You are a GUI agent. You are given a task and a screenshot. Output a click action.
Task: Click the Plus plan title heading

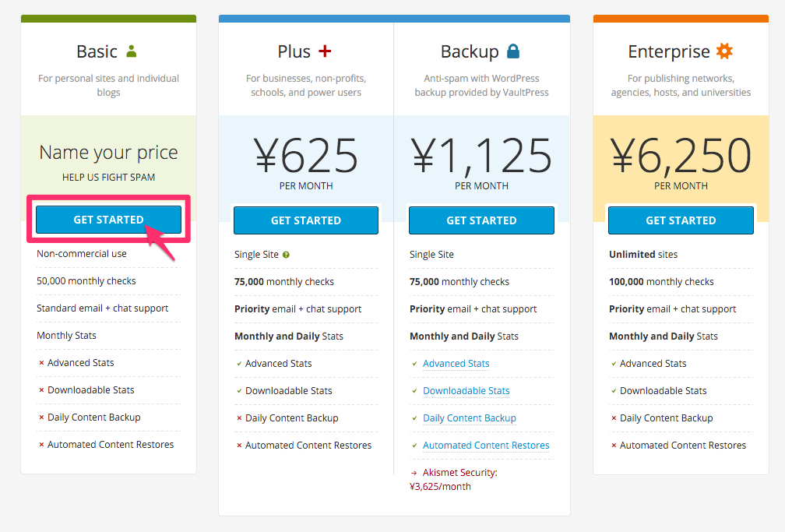[294, 51]
